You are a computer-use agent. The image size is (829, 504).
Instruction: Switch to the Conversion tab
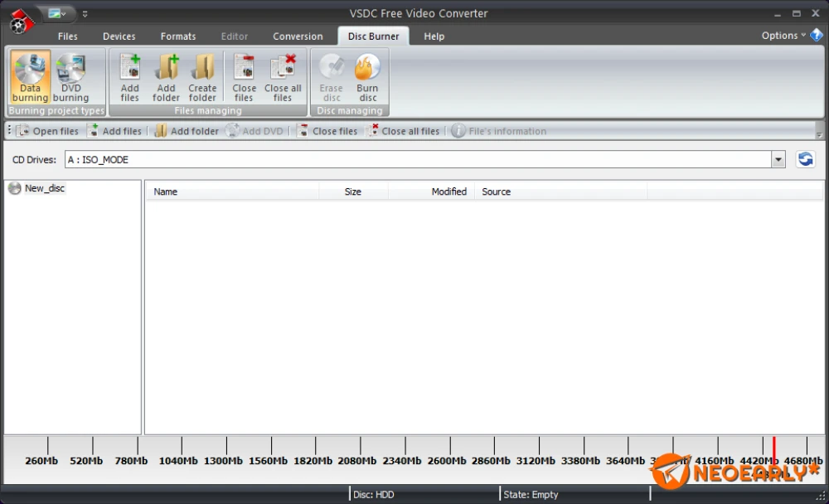pyautogui.click(x=298, y=36)
